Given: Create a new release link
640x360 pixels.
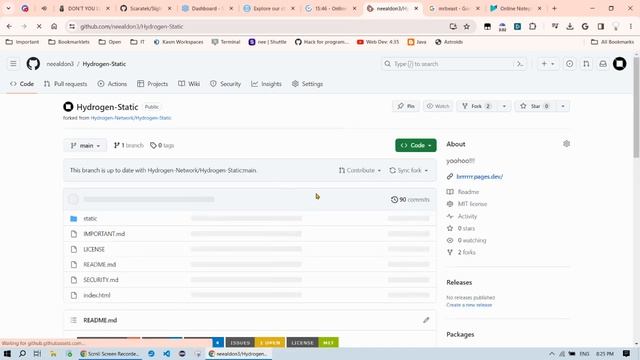Looking at the screenshot, I should (x=469, y=305).
